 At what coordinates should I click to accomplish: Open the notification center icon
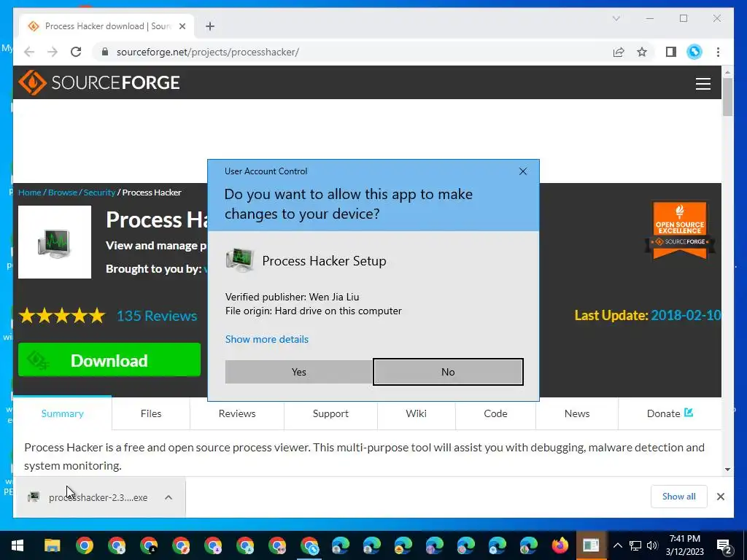tap(724, 545)
